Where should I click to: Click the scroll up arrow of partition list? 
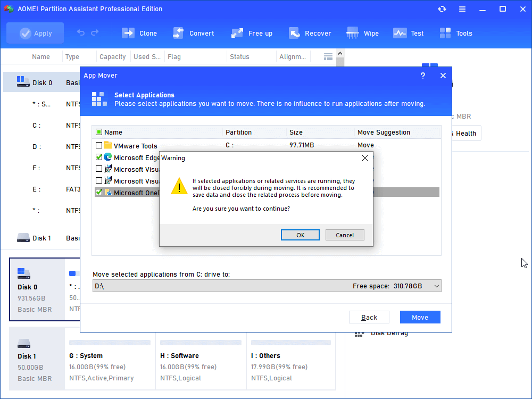pos(340,53)
